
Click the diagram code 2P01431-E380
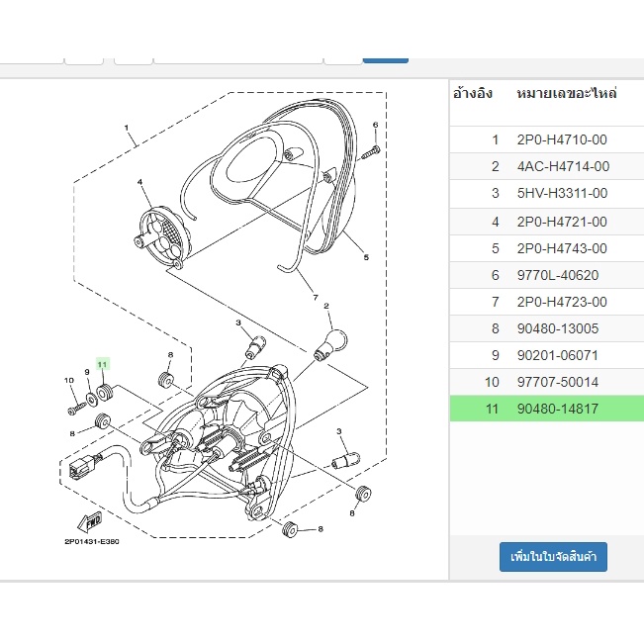coord(92,542)
